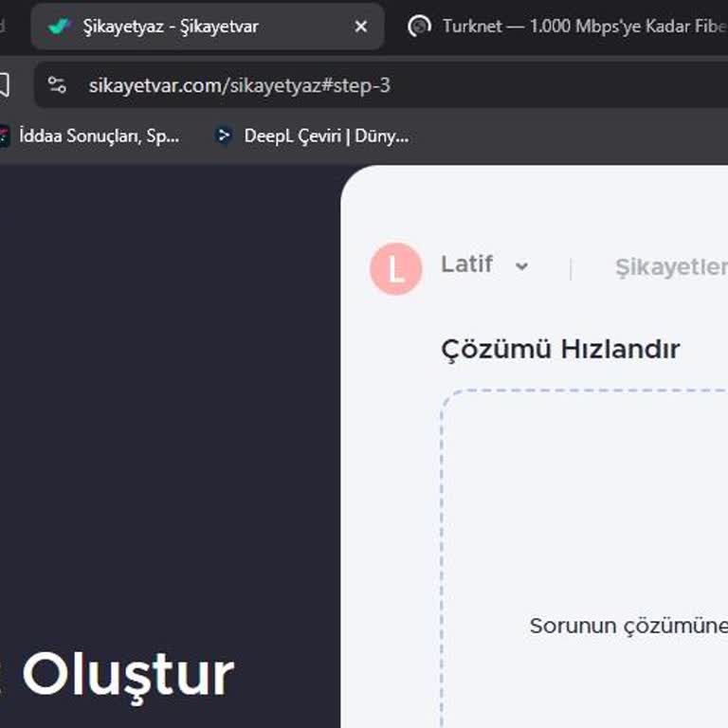Screen dimensions: 728x728
Task: Switch to the Şikayetyaz - Şikayetvar tab
Action: 207,27
